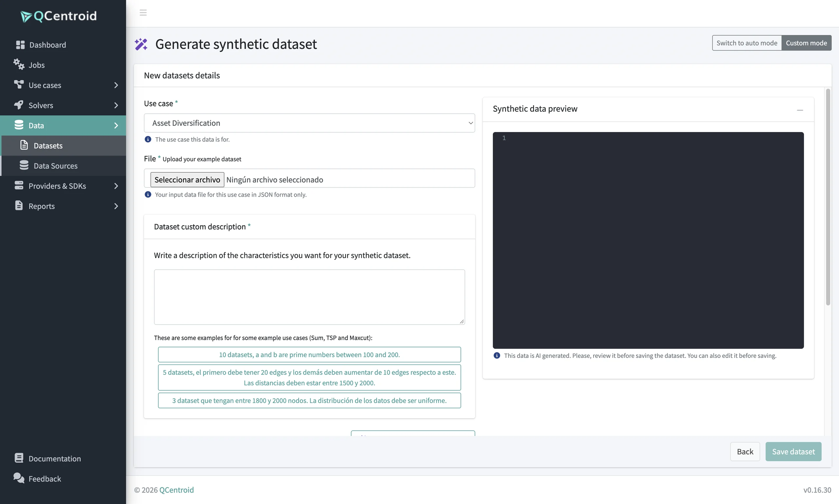Use the 20 edges example description
Screen dimensions: 839x504
click(309, 377)
